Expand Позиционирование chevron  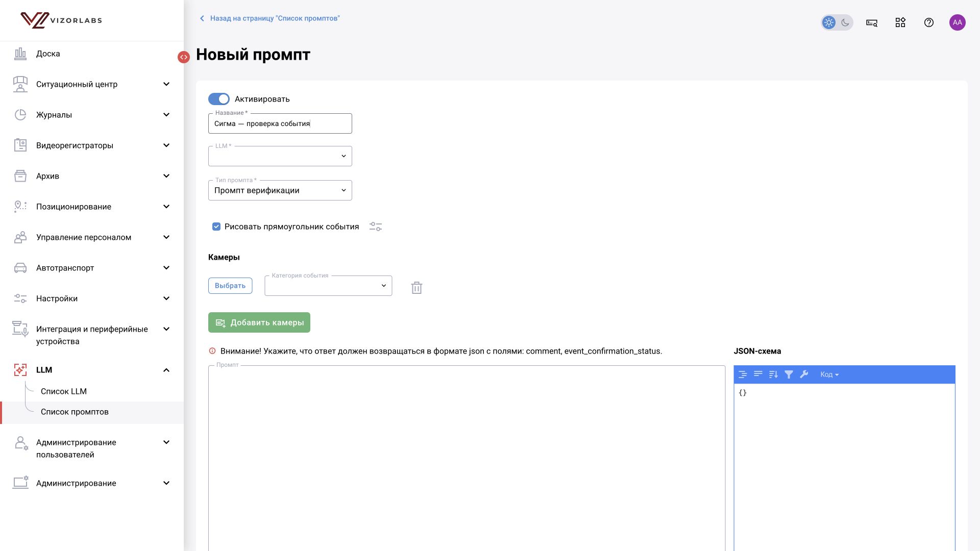pos(166,207)
